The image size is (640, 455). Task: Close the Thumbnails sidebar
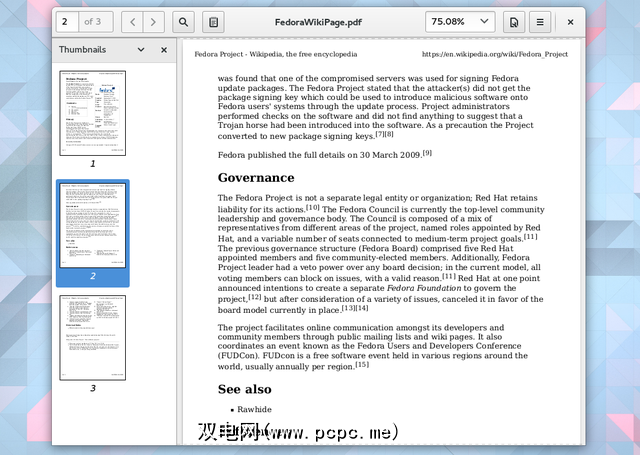coord(164,50)
